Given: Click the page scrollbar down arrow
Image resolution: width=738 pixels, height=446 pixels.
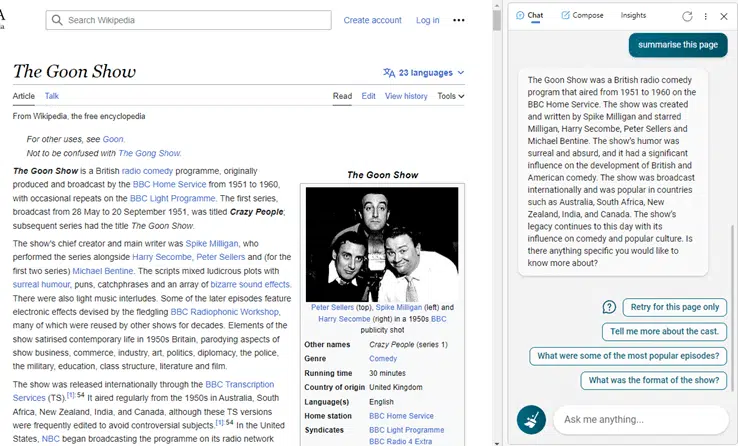Looking at the screenshot, I should click(x=497, y=442).
